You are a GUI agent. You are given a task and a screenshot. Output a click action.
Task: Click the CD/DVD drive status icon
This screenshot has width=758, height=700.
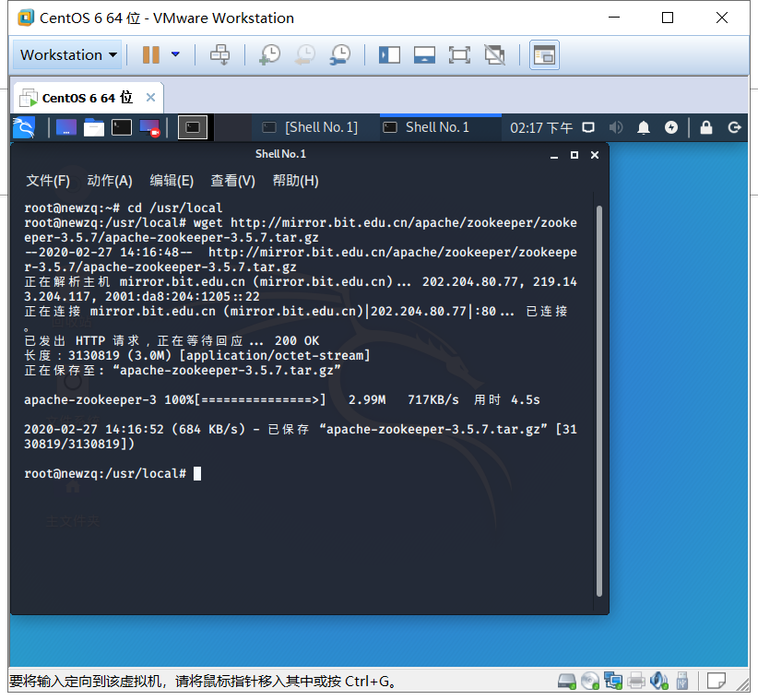point(590,682)
